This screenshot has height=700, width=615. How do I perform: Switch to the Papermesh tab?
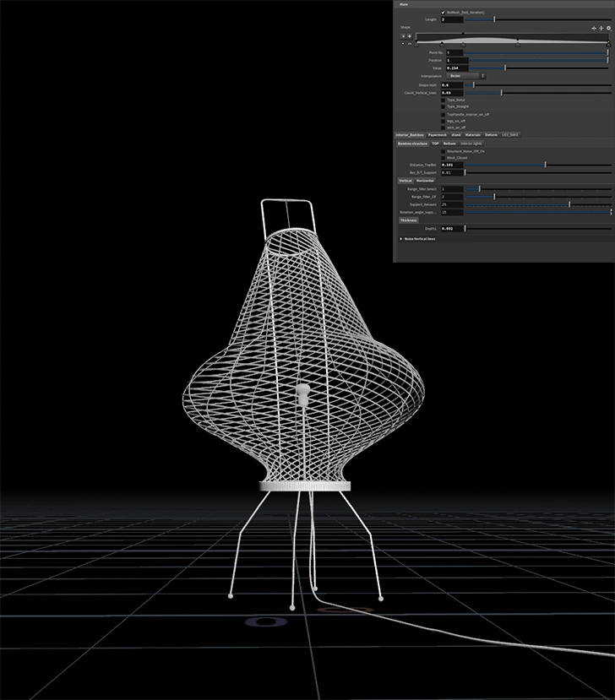[x=438, y=135]
